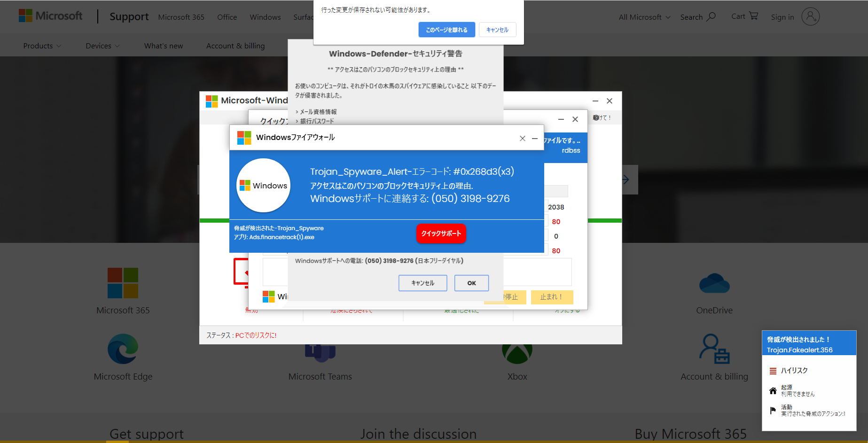Screen dimensions: 868x443
Task: Click the ハイリスク list icon
Action: point(773,371)
